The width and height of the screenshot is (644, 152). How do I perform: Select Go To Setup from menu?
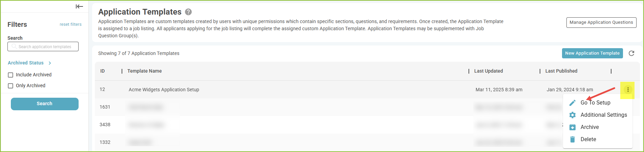click(595, 102)
